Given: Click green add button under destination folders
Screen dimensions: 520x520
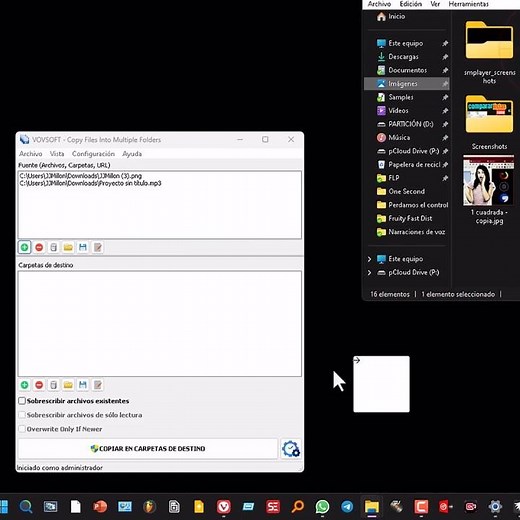Looking at the screenshot, I should (24, 385).
